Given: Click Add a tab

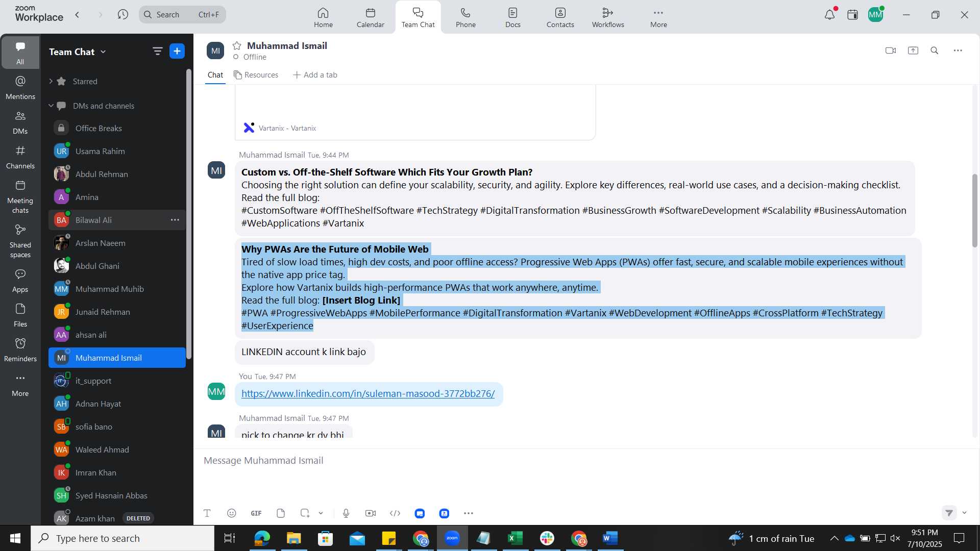Looking at the screenshot, I should click(315, 75).
